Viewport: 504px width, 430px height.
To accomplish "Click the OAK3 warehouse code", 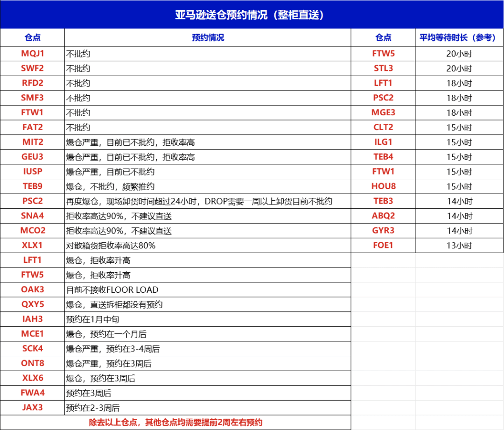I will (32, 289).
